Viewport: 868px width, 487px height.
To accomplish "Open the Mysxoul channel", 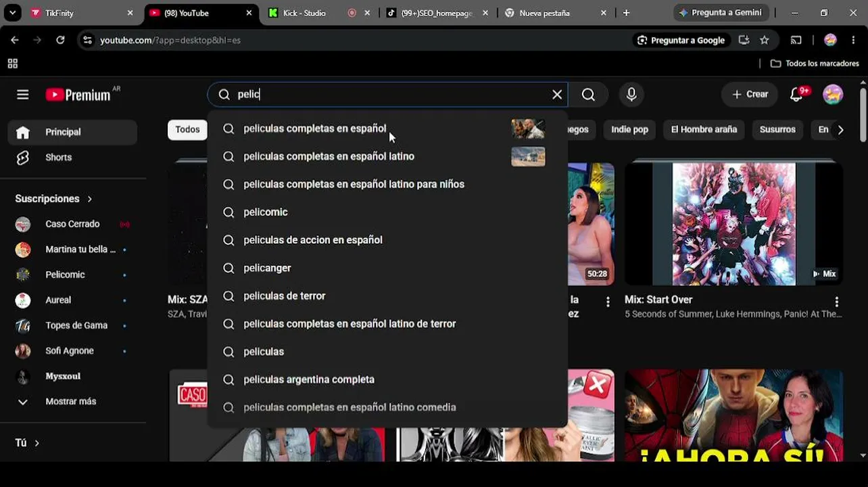I will (72, 376).
